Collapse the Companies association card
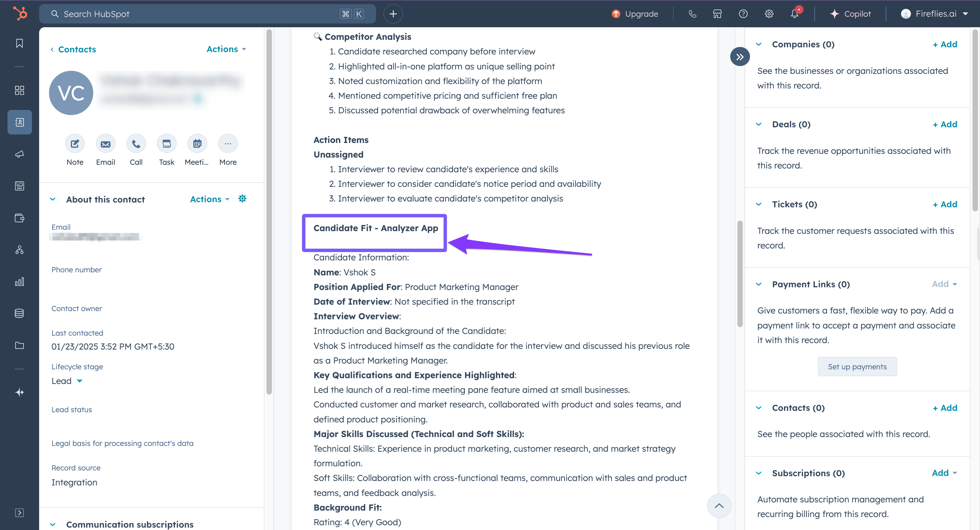 click(759, 44)
